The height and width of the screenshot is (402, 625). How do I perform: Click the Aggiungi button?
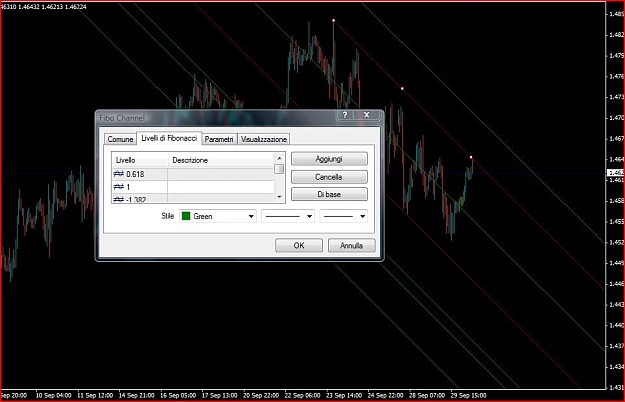[x=329, y=159]
